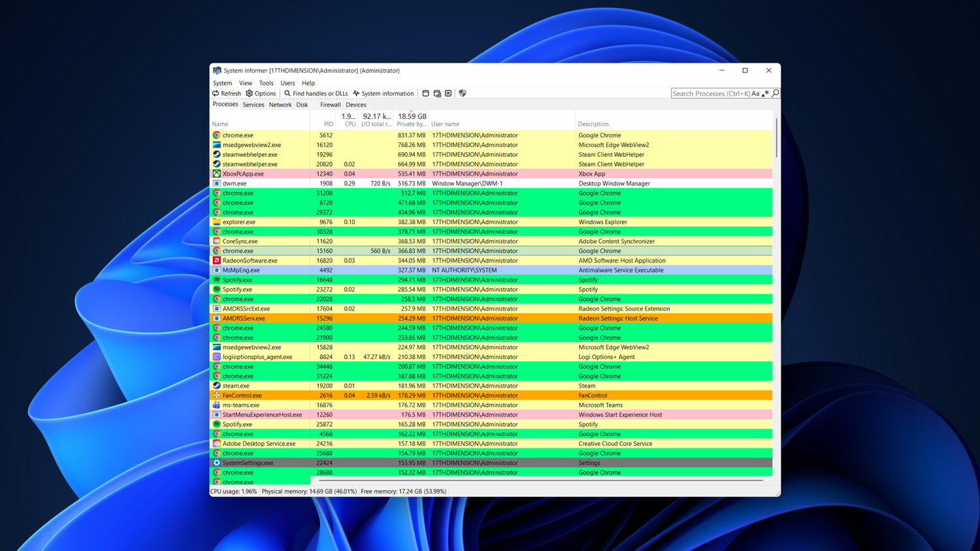Select the Processes tab
Screen dimensions: 980x551
click(225, 104)
